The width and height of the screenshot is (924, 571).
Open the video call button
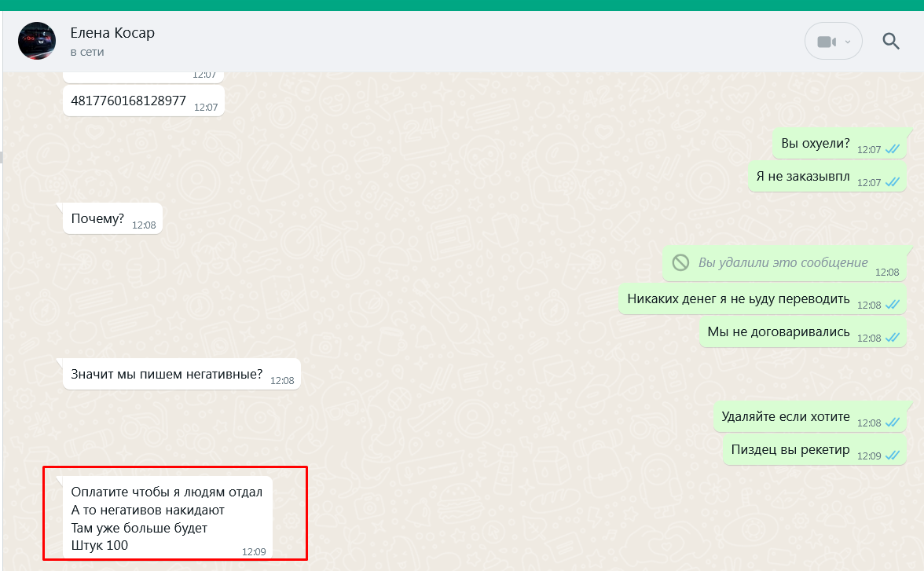tap(827, 42)
